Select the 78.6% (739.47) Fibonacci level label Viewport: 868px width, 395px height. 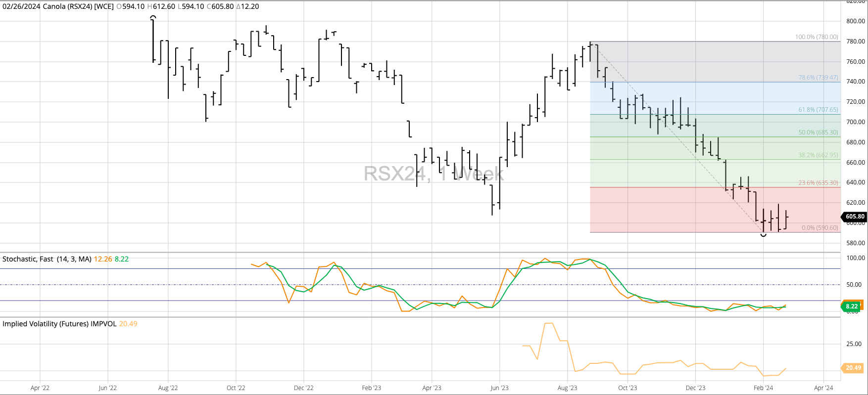tap(818, 78)
